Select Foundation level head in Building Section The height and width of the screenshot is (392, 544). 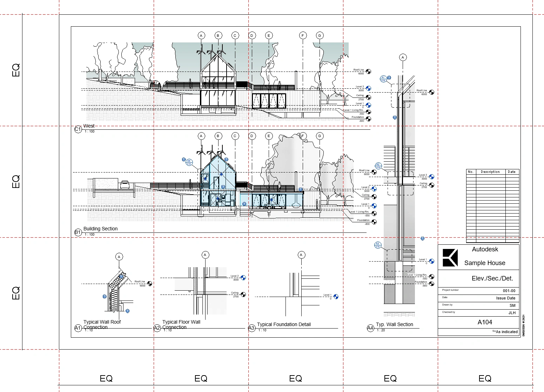374,222
